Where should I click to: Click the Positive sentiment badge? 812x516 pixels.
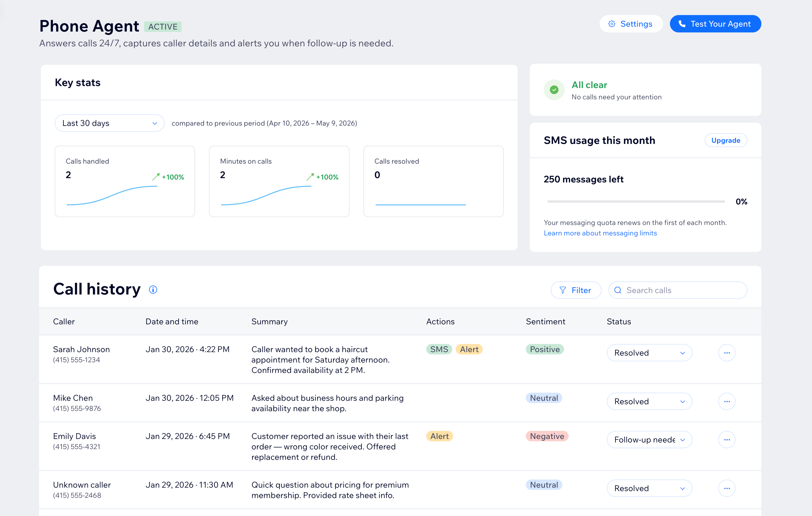coord(545,349)
